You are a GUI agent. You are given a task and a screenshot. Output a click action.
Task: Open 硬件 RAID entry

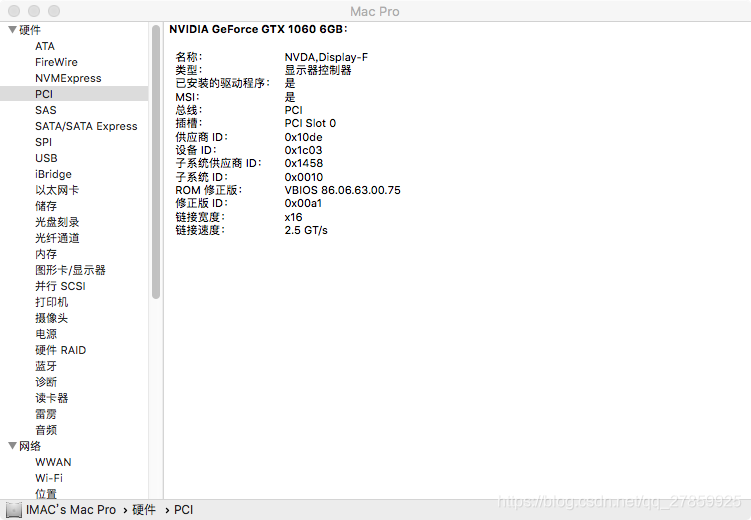[x=60, y=350]
